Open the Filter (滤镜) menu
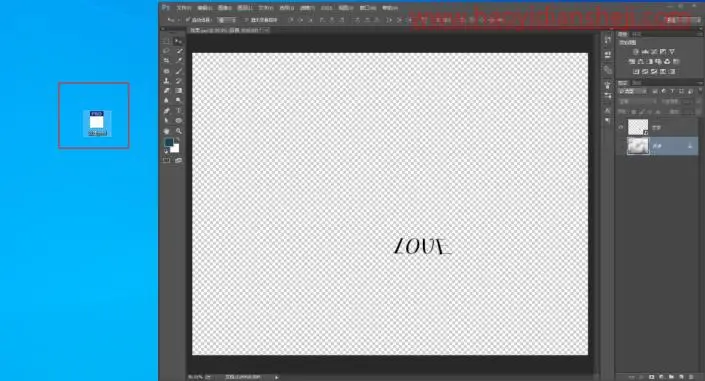Screen dimensions: 705x381 click(307, 8)
